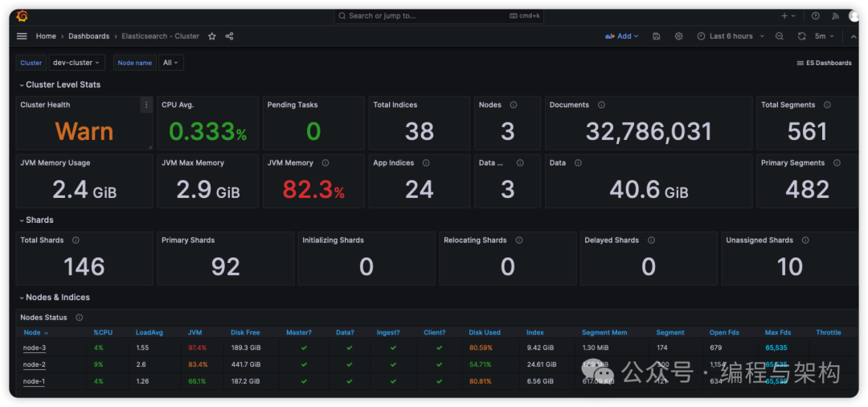Click info icon on Data panel
The height and width of the screenshot is (407, 868).
tap(578, 162)
